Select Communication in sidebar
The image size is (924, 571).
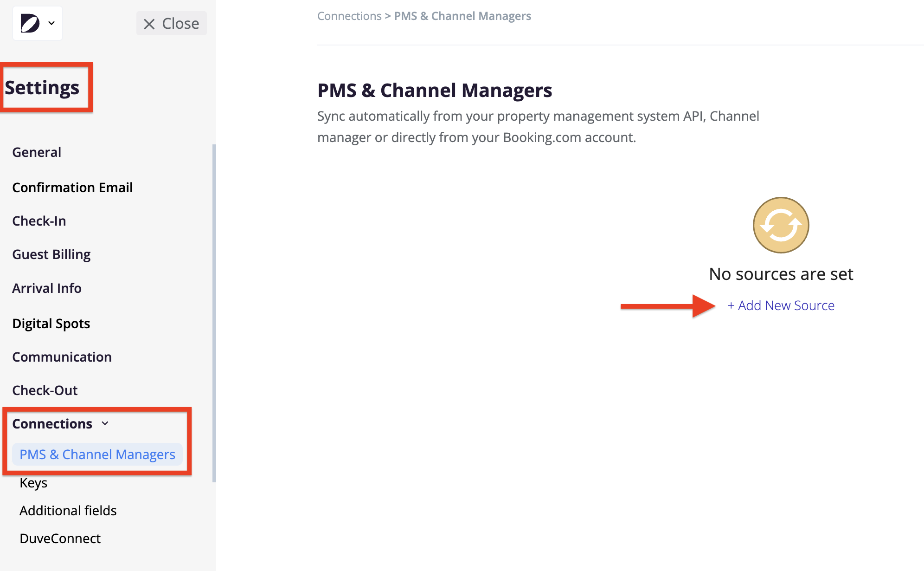click(x=62, y=357)
